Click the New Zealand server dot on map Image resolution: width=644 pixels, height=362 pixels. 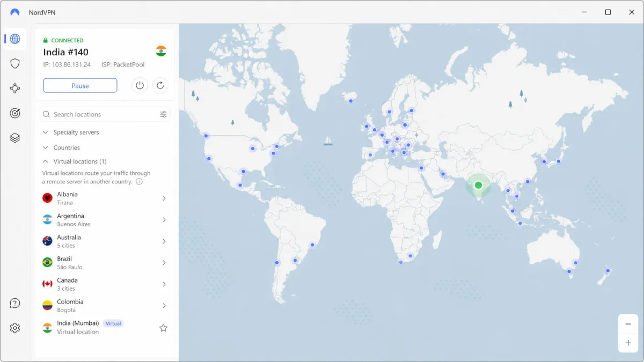point(608,270)
